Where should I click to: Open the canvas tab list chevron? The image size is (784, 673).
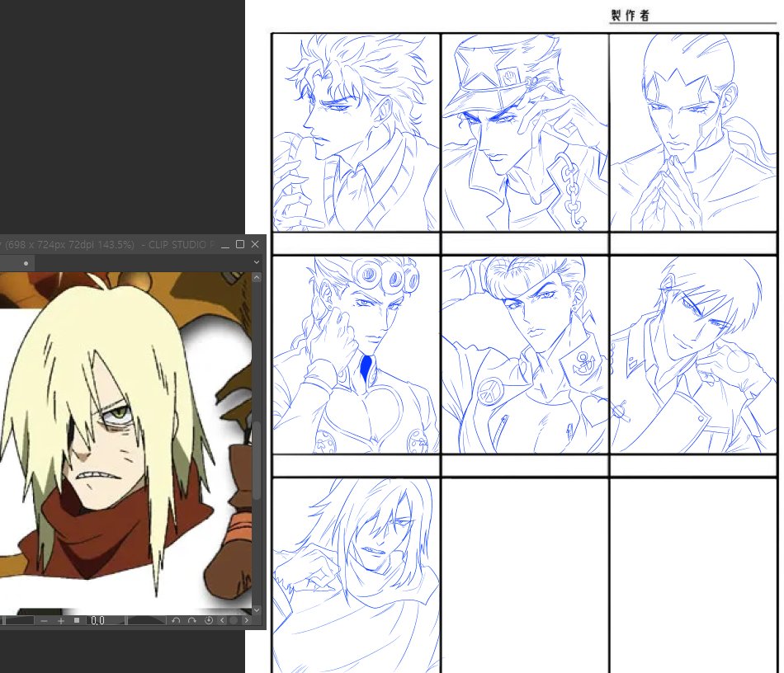257,262
